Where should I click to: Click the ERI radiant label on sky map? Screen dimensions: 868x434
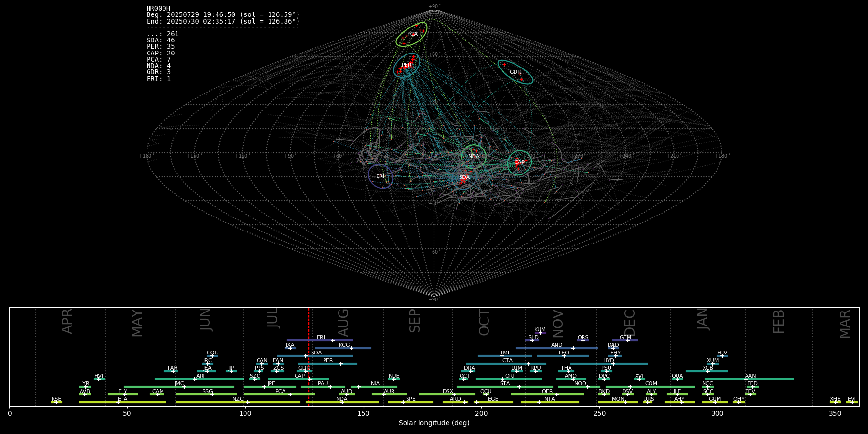click(x=380, y=176)
